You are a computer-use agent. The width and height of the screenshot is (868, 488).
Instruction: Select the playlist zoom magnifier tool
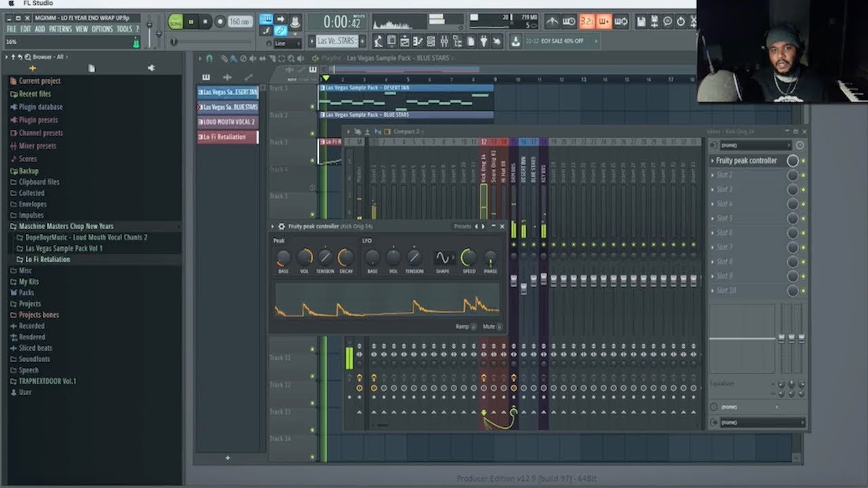point(292,58)
